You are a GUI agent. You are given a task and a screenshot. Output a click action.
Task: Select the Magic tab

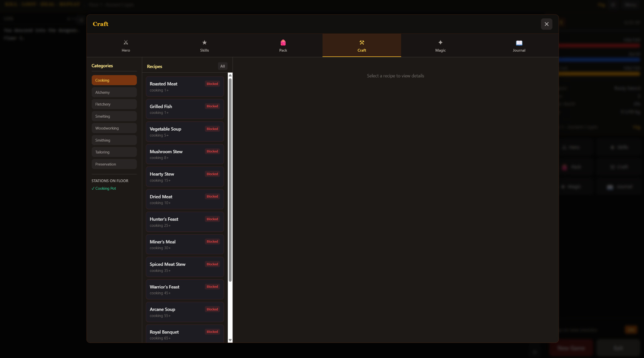[x=440, y=46]
